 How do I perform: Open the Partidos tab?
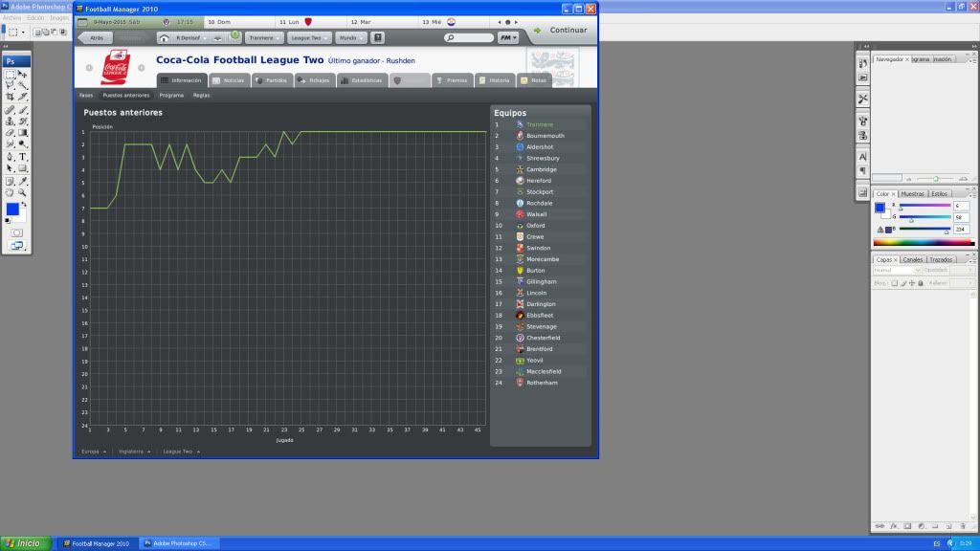[x=272, y=80]
